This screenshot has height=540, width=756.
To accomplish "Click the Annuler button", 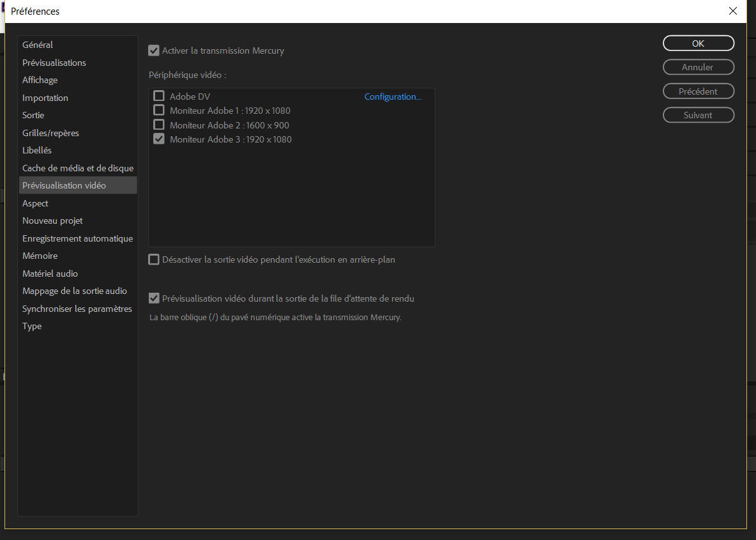I will point(698,67).
